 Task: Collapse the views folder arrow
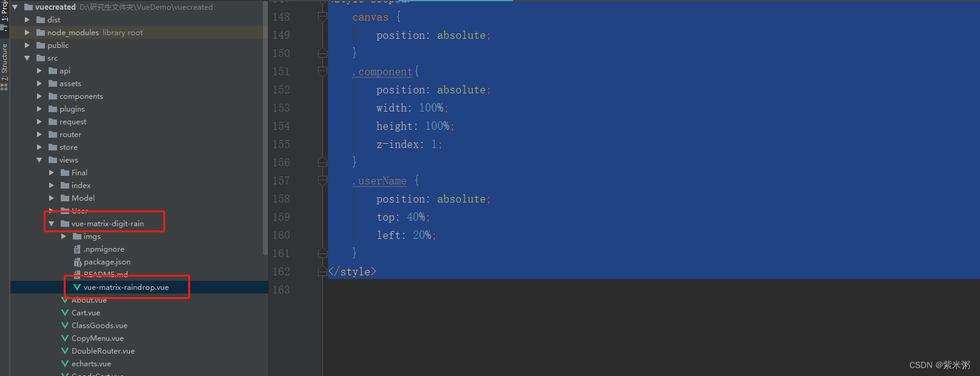[x=39, y=160]
